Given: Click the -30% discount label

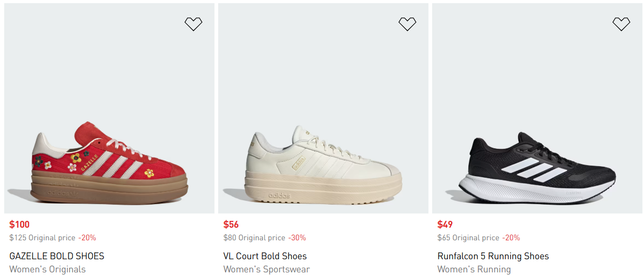Looking at the screenshot, I should point(297,238).
